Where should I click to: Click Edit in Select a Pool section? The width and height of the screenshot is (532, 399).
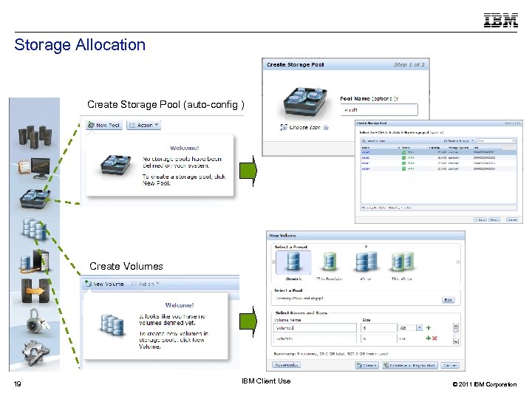click(x=449, y=300)
